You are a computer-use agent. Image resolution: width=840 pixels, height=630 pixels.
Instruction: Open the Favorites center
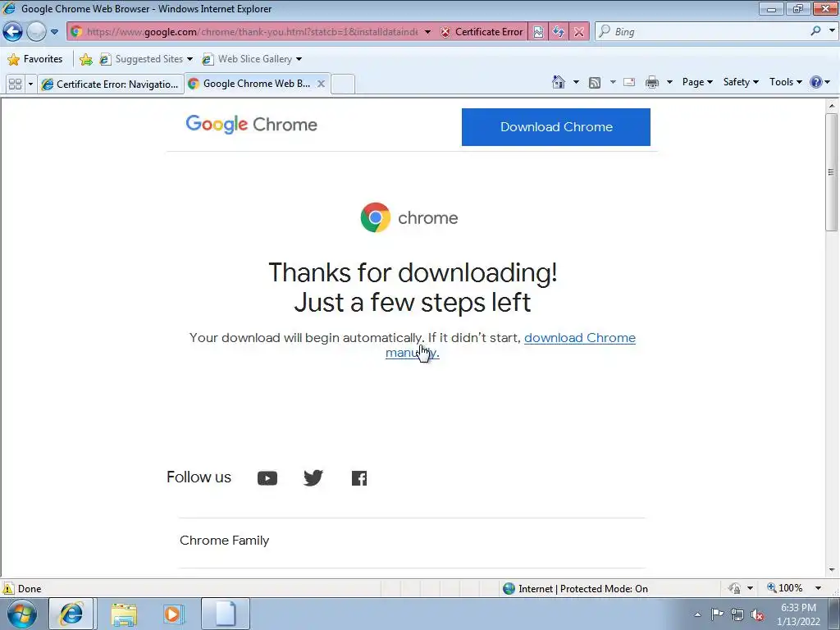(x=35, y=59)
